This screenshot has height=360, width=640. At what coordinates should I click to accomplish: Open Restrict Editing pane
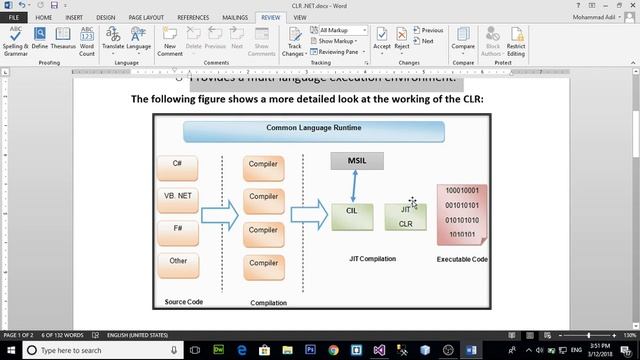click(x=516, y=41)
